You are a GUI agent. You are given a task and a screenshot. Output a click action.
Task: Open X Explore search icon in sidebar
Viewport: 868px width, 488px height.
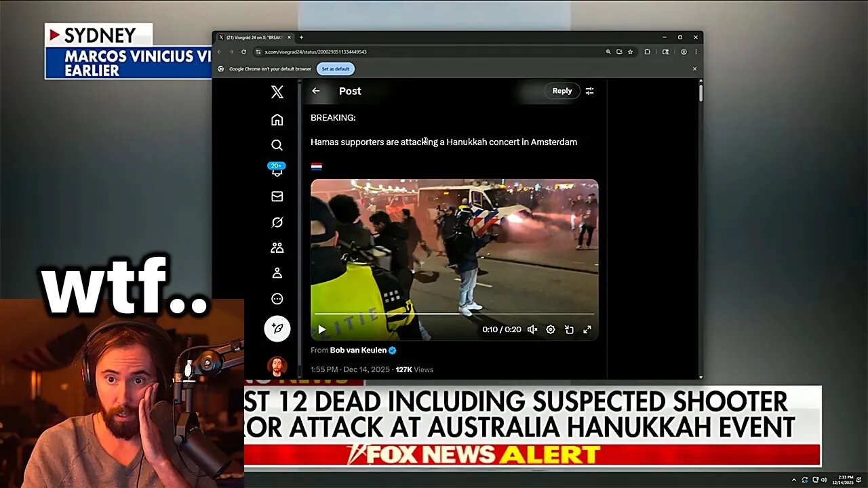click(277, 145)
